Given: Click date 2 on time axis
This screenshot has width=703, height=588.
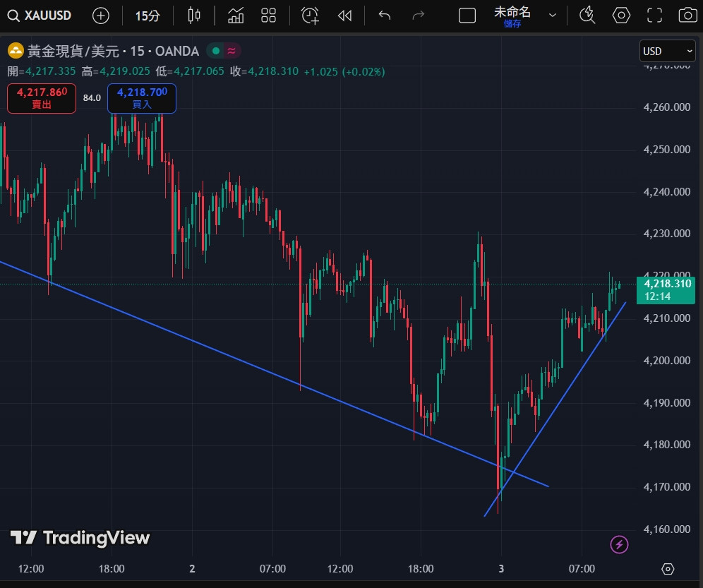Looking at the screenshot, I should pos(193,569).
